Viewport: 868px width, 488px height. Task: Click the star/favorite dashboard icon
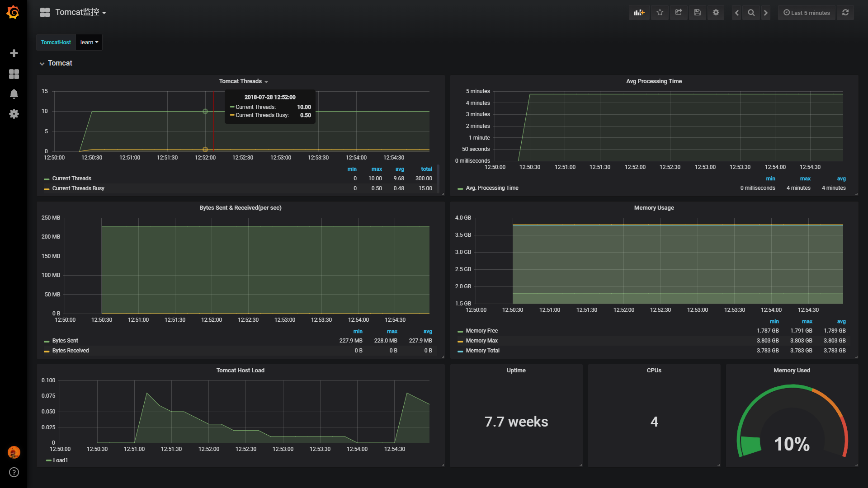click(660, 13)
